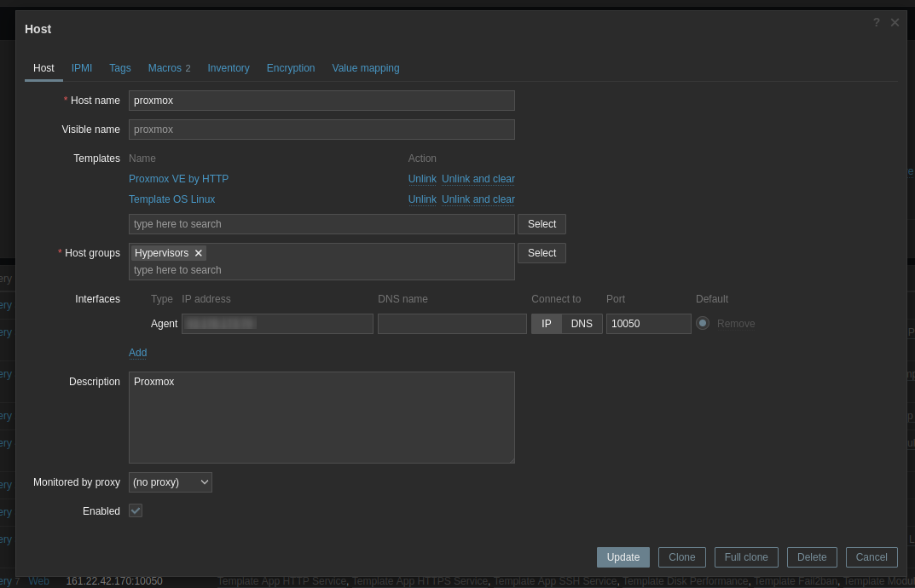915x588 pixels.
Task: Set Connect to option to IP
Action: pos(547,324)
